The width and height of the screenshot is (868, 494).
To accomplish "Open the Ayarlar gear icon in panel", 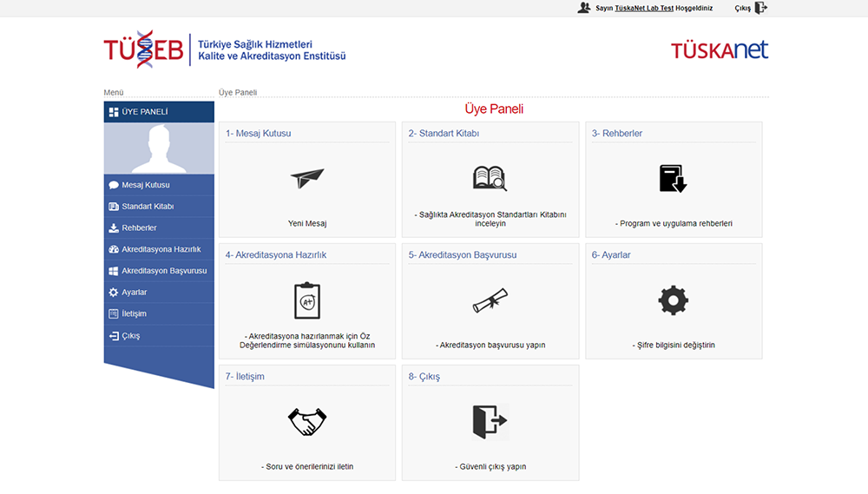I will [x=673, y=300].
